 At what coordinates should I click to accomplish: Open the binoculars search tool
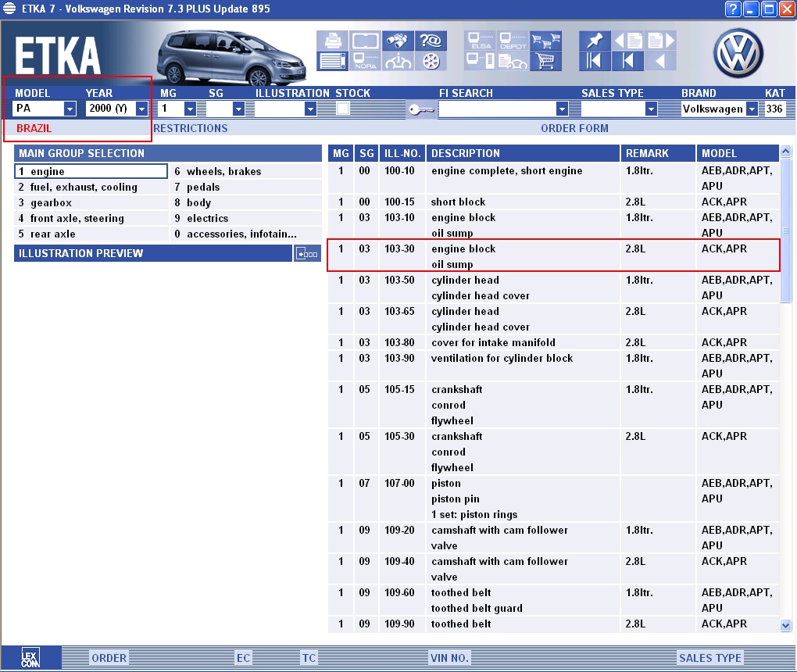(x=398, y=40)
